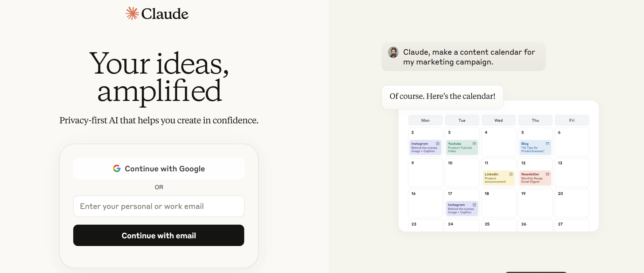Select the Wed column header
The width and height of the screenshot is (644, 273).
pyautogui.click(x=498, y=120)
